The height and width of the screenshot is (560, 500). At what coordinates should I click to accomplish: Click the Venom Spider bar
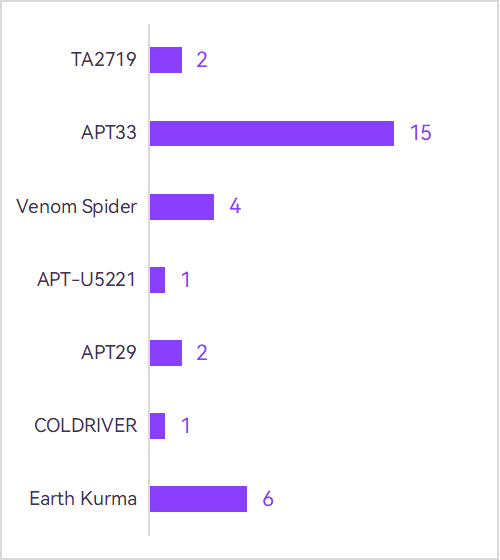[182, 207]
